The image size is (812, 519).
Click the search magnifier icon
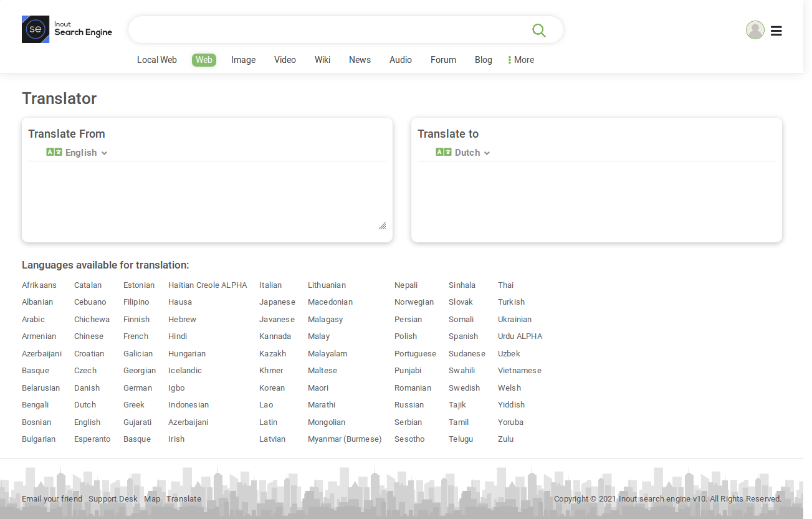(538, 29)
